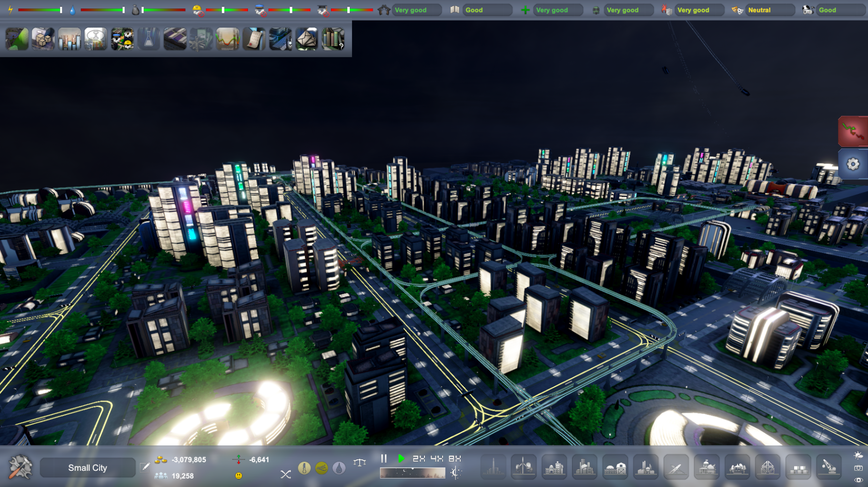
Task: Edit city name with pencil icon
Action: (145, 467)
